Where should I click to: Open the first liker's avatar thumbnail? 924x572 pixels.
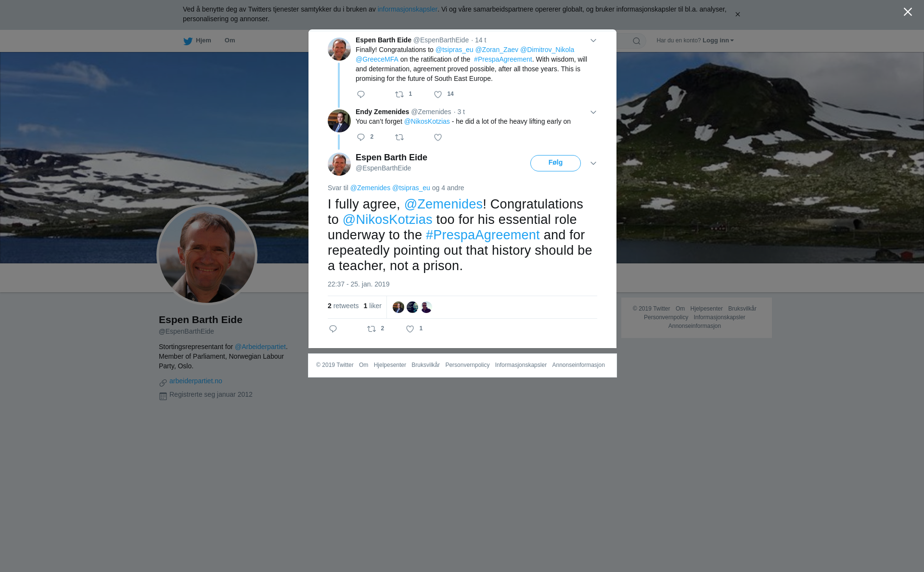point(398,307)
